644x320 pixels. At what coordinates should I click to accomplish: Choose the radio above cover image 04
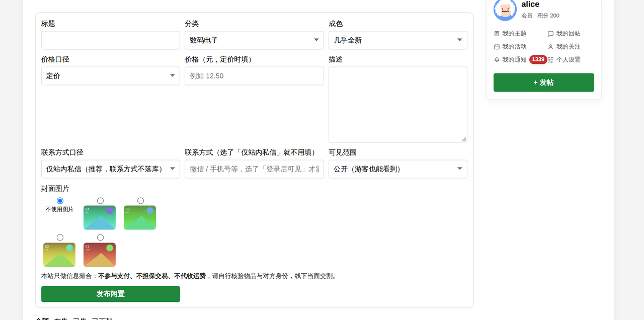pos(101,201)
